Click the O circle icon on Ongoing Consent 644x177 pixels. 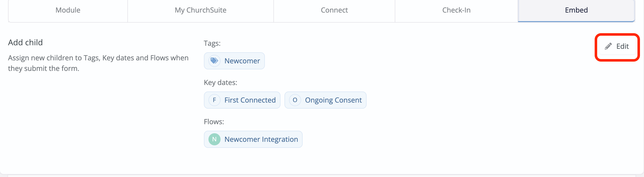coord(295,100)
